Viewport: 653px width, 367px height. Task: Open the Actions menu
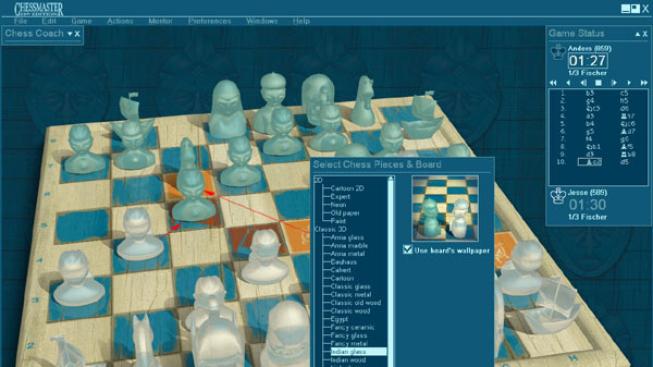point(120,21)
